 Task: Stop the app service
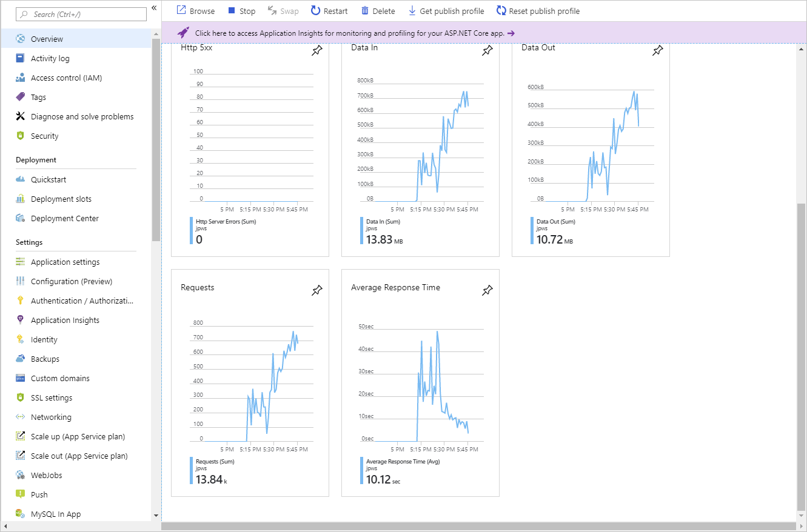[241, 11]
